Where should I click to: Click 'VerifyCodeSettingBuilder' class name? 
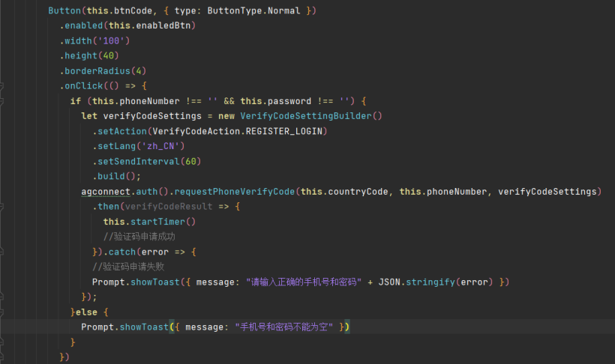[306, 116]
